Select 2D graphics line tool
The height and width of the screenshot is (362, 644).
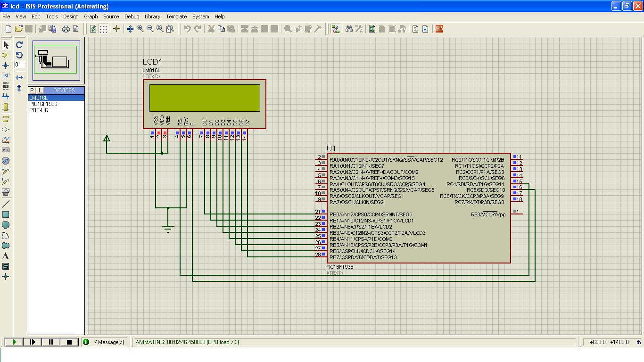(6, 204)
